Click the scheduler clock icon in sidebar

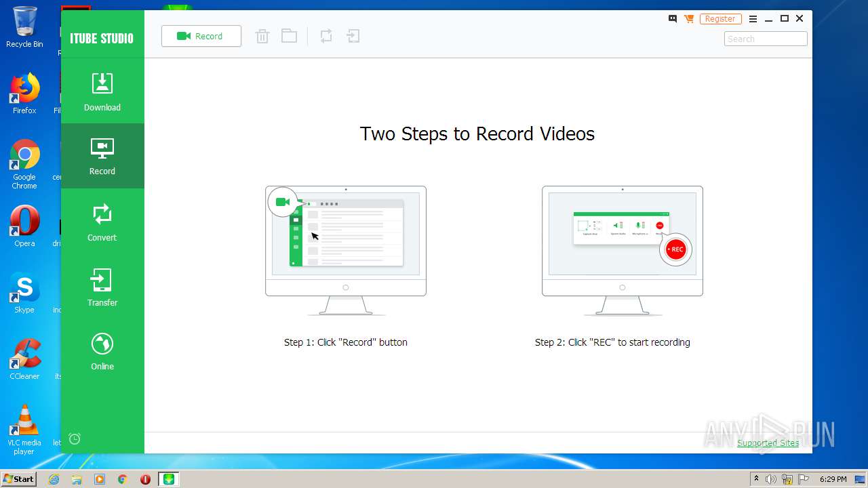pyautogui.click(x=75, y=439)
